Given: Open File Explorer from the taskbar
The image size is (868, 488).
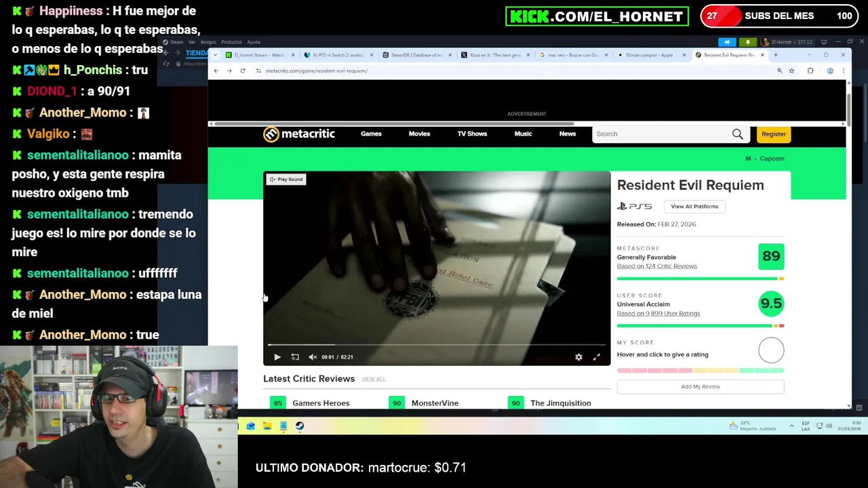Looking at the screenshot, I should pos(267,426).
